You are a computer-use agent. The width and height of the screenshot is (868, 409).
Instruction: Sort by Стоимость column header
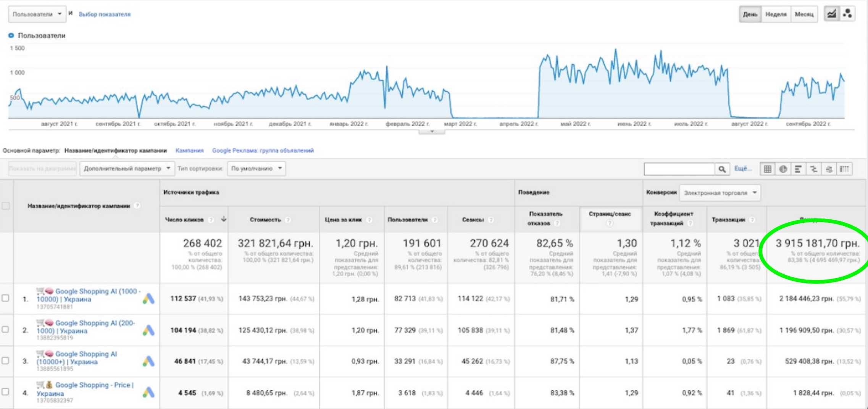(x=265, y=220)
